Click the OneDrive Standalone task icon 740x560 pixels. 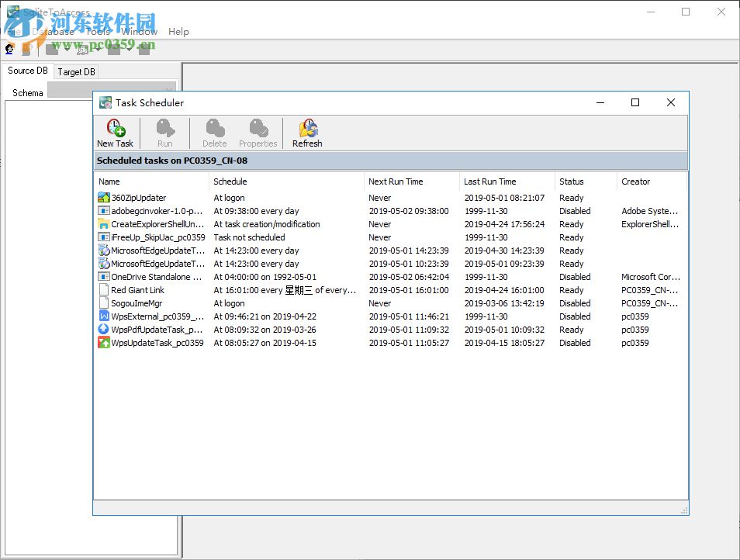(x=102, y=277)
